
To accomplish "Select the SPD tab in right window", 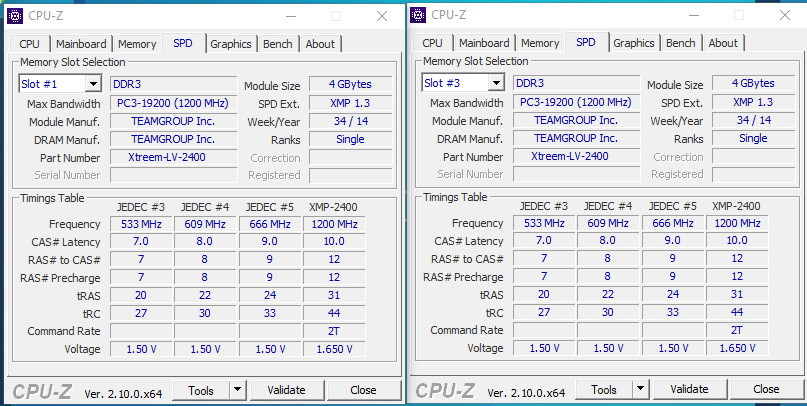I will point(586,42).
